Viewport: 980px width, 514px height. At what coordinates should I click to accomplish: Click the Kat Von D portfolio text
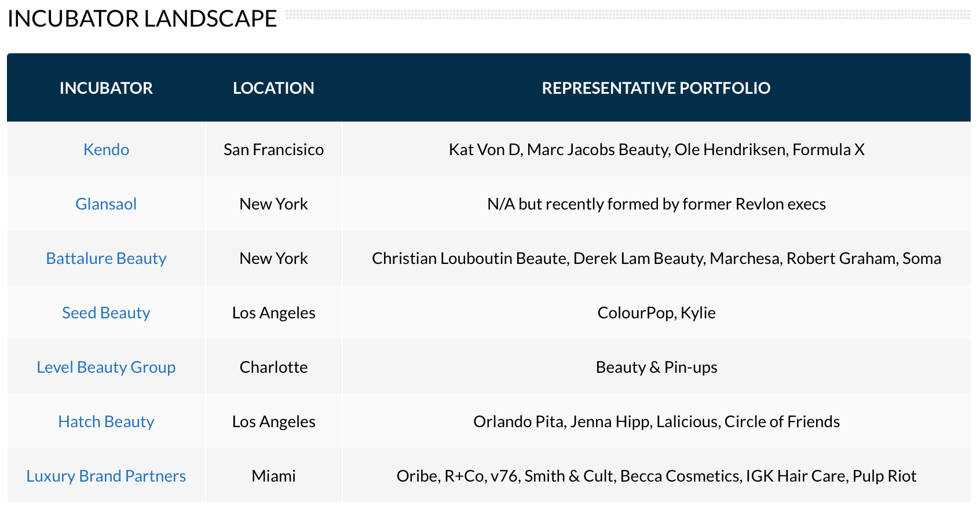[x=485, y=149]
